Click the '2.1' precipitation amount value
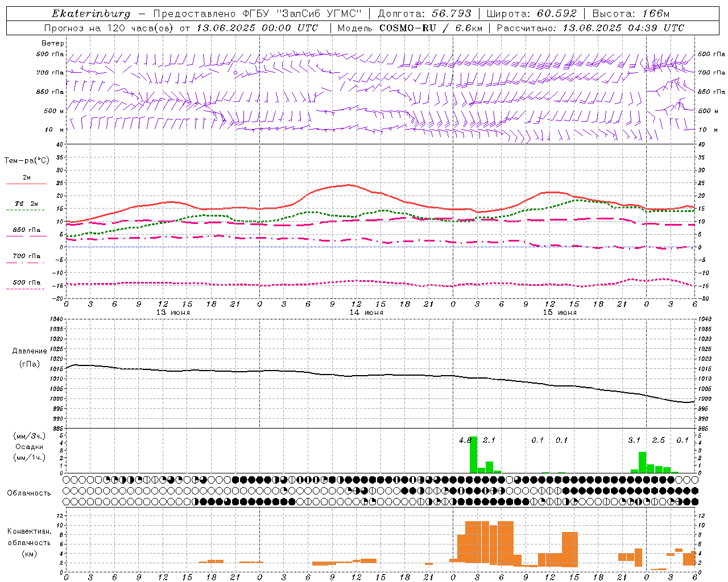The height and width of the screenshot is (582, 728). (x=489, y=440)
